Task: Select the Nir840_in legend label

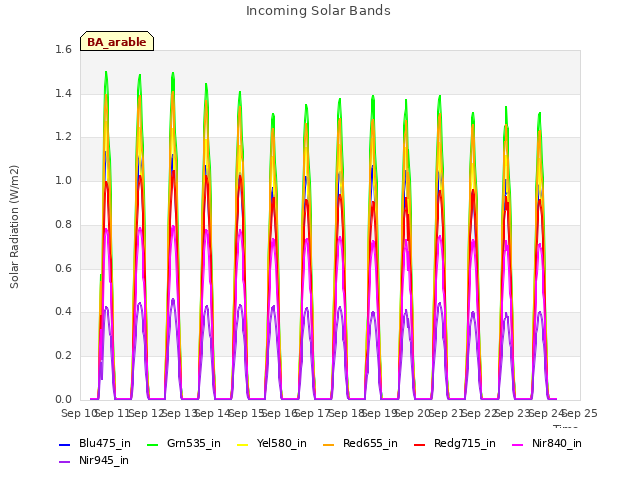Action: click(x=557, y=443)
